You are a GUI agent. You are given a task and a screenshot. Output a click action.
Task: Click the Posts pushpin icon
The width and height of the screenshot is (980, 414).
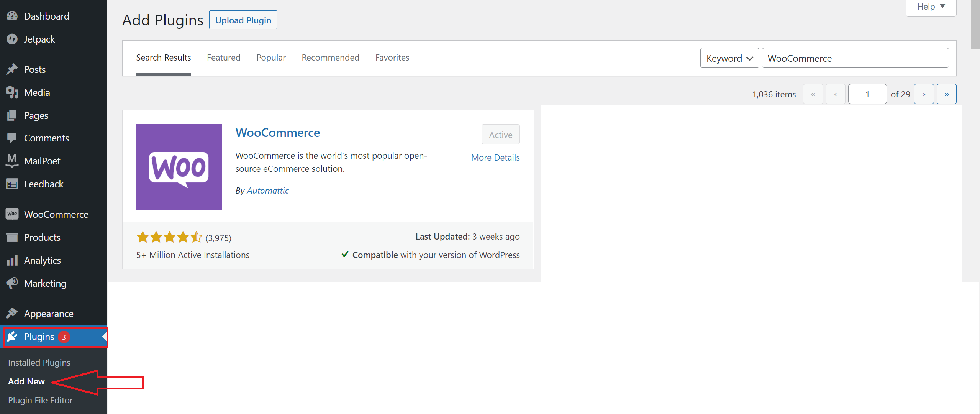pyautogui.click(x=12, y=69)
